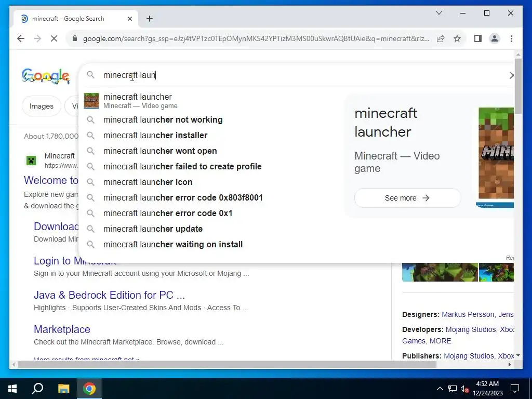Open Java & Bedrock Edition for PC link
The image size is (532, 399).
click(x=109, y=295)
